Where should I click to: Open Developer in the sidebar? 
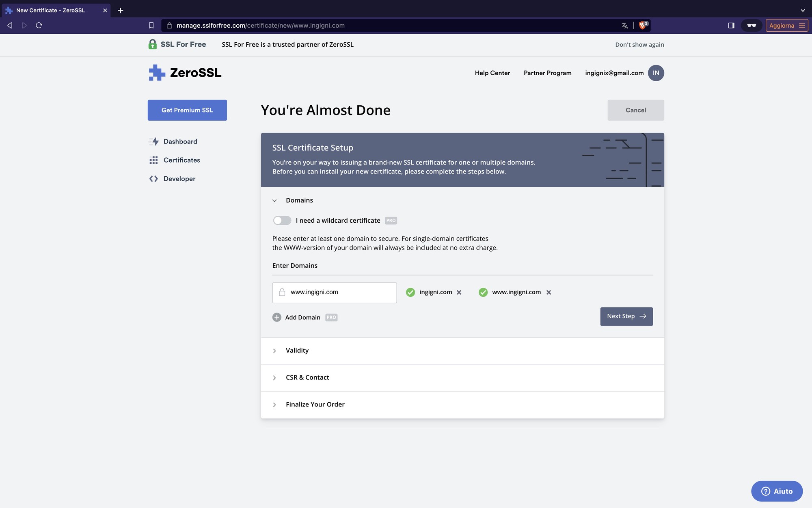(179, 179)
